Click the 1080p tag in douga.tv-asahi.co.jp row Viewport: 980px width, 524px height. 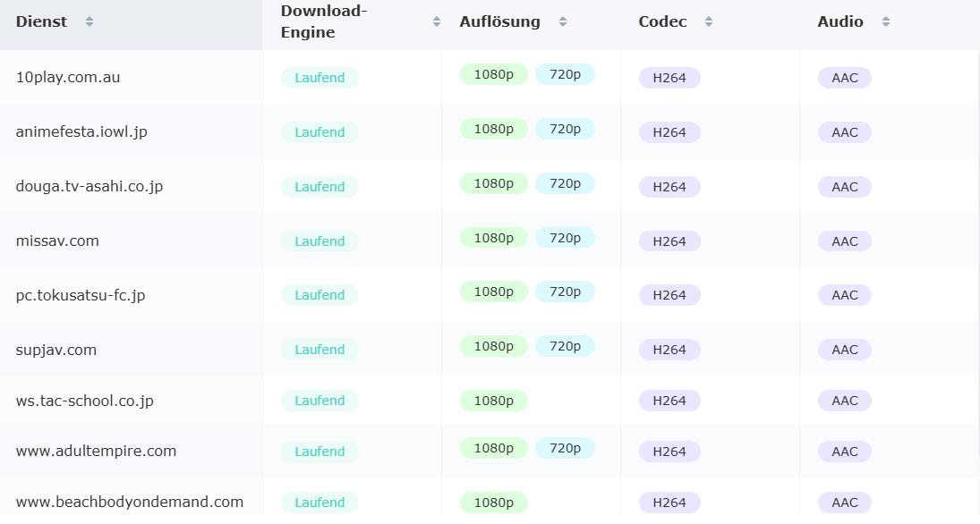click(x=494, y=183)
